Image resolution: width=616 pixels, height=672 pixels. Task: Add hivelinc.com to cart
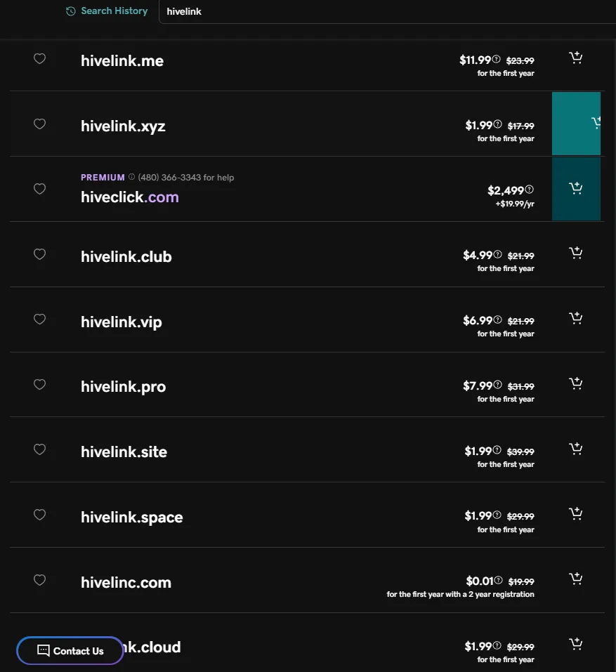(x=575, y=579)
